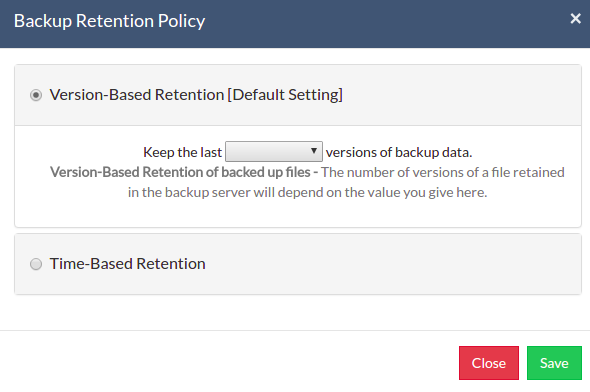Click the red Close button
Viewport: 590px width, 392px height.
(x=489, y=363)
